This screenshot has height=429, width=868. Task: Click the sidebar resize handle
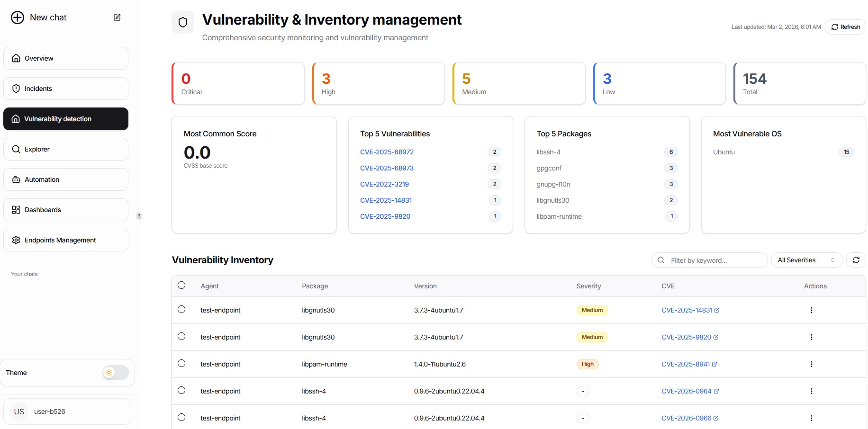pyautogui.click(x=139, y=216)
